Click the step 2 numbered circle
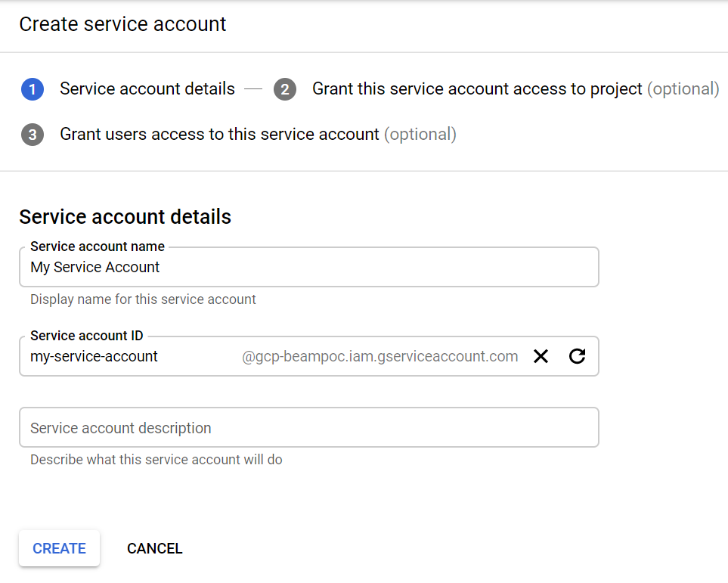 285,89
